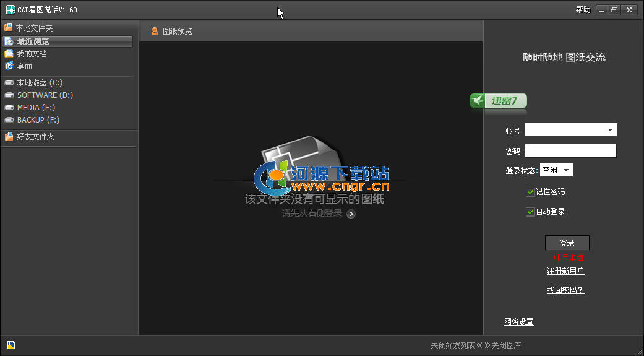This screenshot has width=644, height=356.
Task: Click the BACKUP (F:) drive icon
Action: pyautogui.click(x=9, y=119)
